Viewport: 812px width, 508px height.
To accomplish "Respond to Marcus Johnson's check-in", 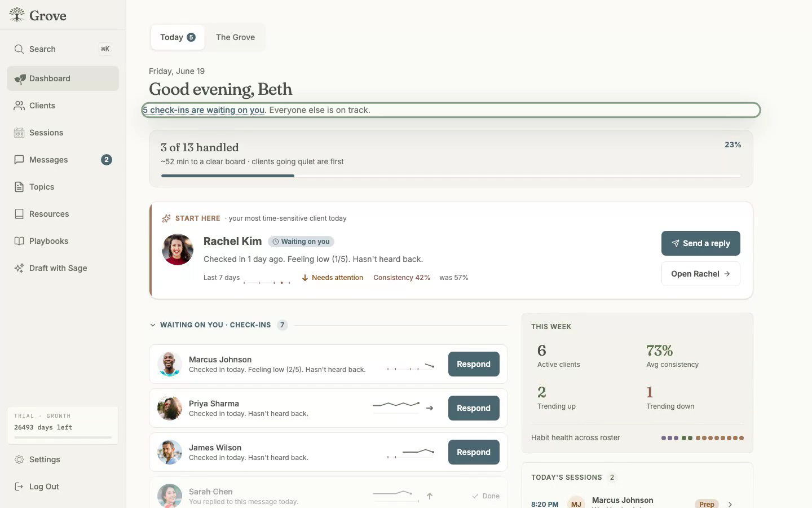I will (x=474, y=364).
